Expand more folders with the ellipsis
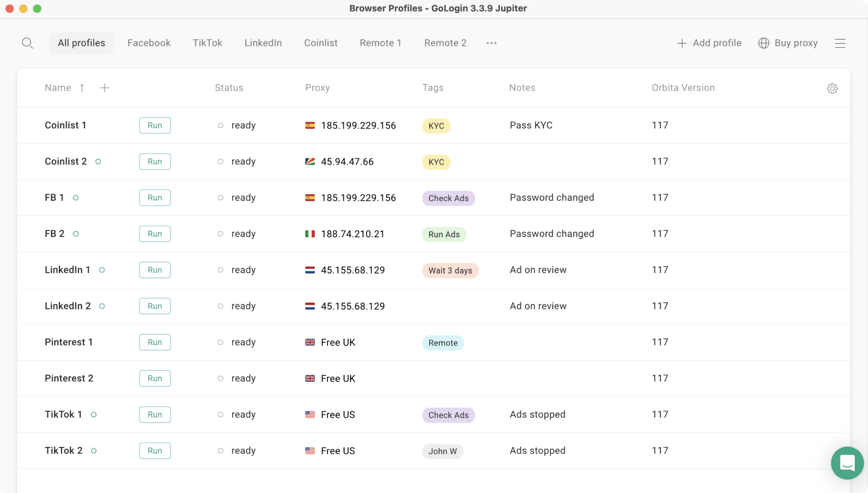The width and height of the screenshot is (868, 493). point(492,43)
